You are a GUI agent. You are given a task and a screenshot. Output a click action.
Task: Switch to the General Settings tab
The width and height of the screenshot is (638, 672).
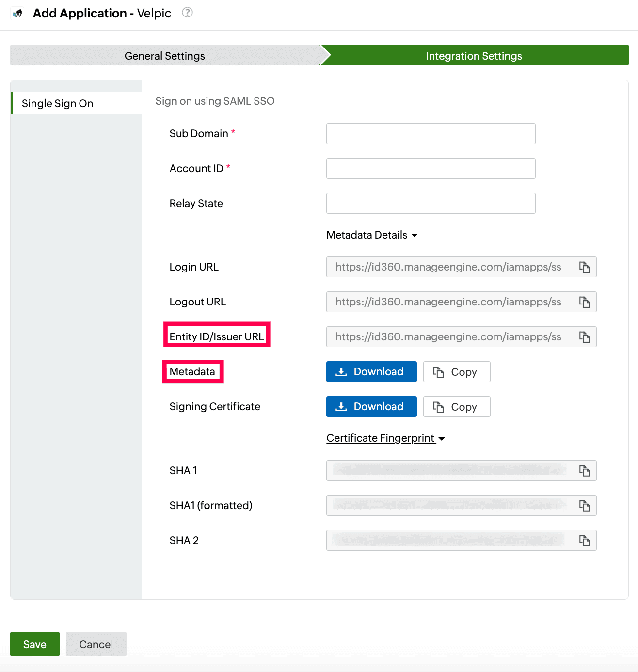tap(164, 55)
